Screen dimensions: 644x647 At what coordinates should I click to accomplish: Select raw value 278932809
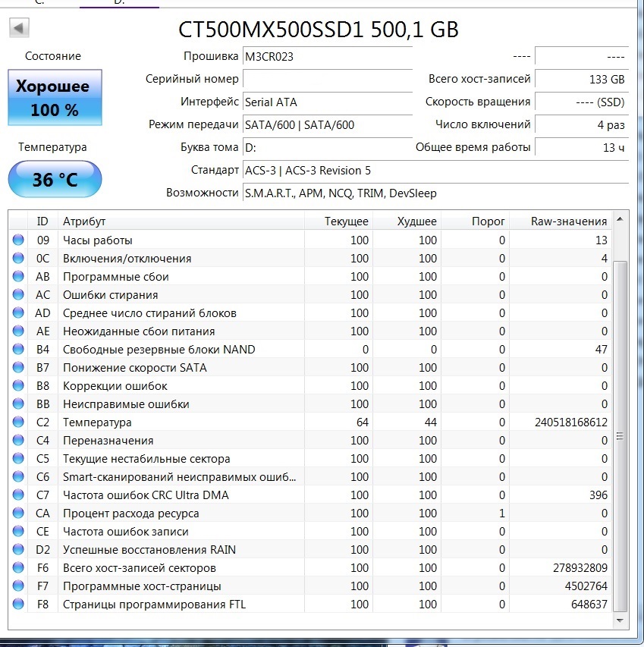[580, 568]
